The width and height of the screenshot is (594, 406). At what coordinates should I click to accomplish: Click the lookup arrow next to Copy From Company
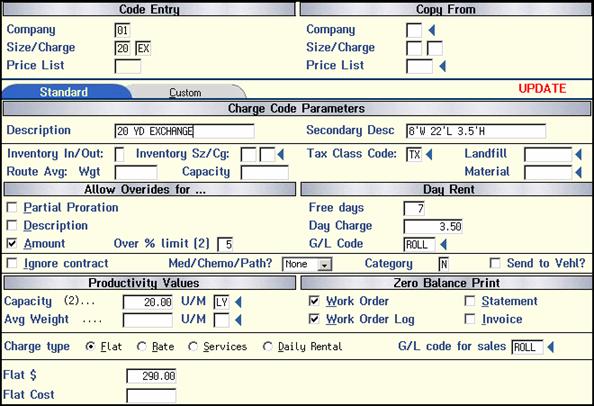(x=431, y=30)
